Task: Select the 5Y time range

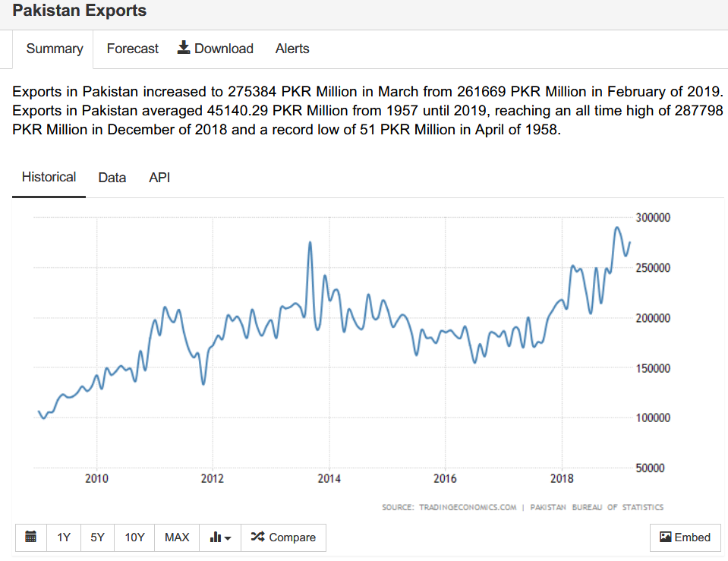Action: coord(97,537)
